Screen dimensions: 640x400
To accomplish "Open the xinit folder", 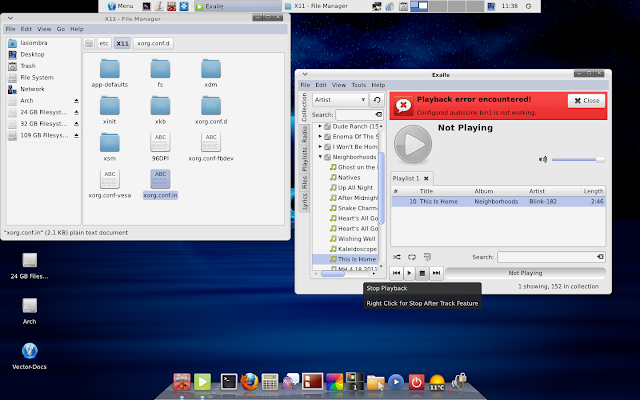I will coord(109,110).
